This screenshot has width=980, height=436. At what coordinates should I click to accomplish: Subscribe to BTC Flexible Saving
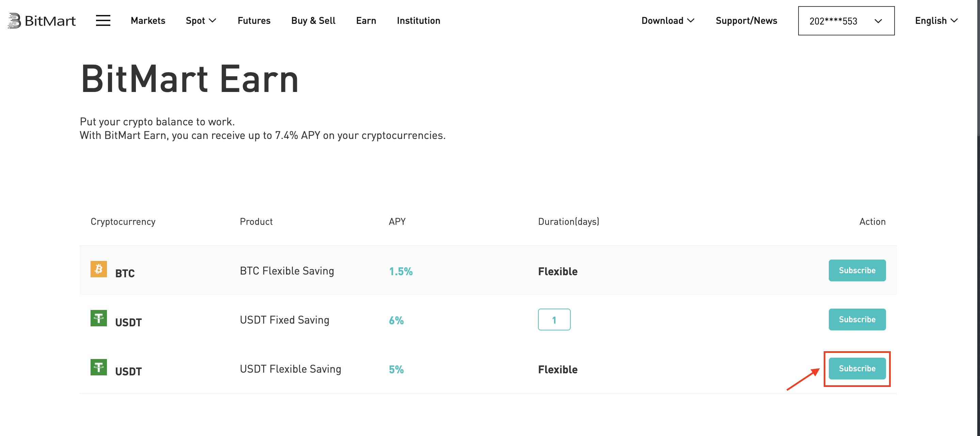click(857, 270)
